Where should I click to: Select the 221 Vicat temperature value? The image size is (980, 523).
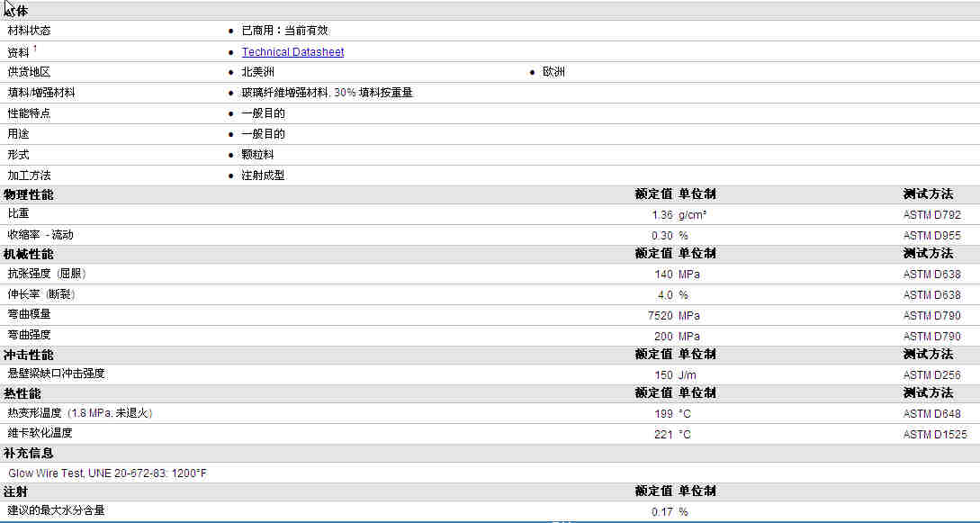[x=664, y=434]
